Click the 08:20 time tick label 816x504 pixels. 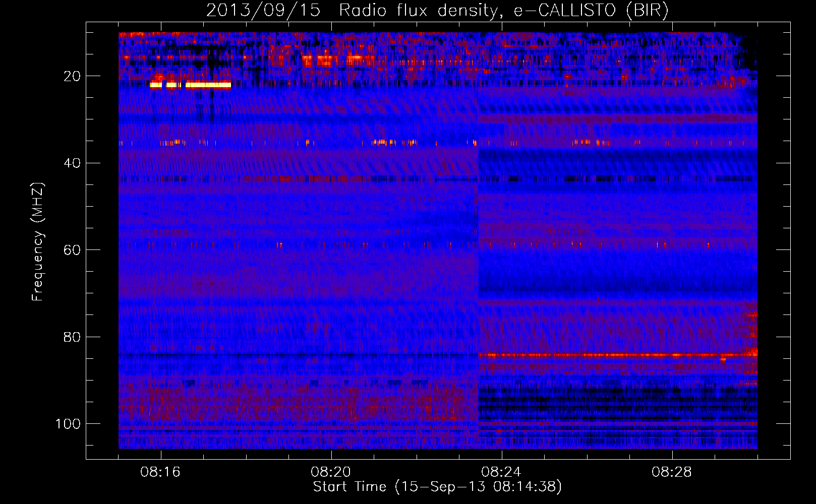[x=331, y=472]
